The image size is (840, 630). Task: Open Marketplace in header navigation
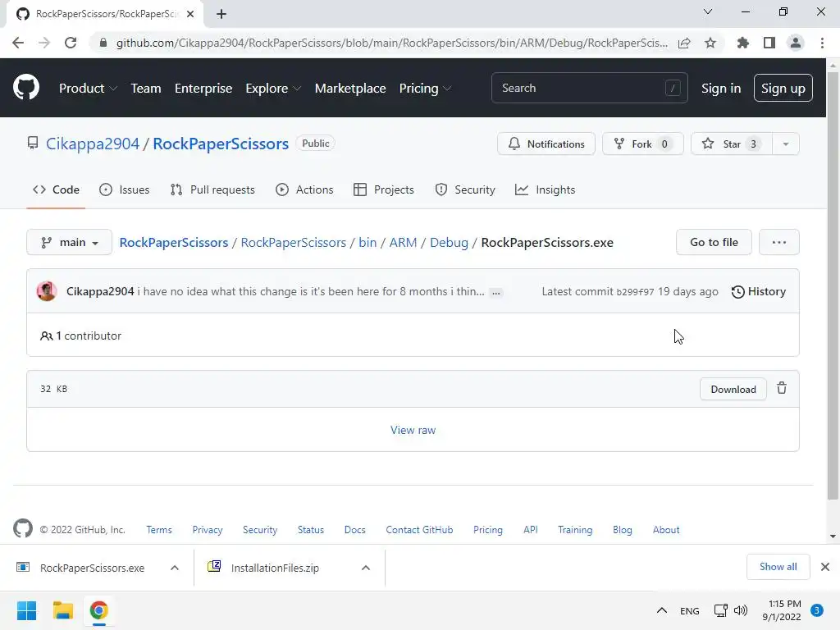349,89
